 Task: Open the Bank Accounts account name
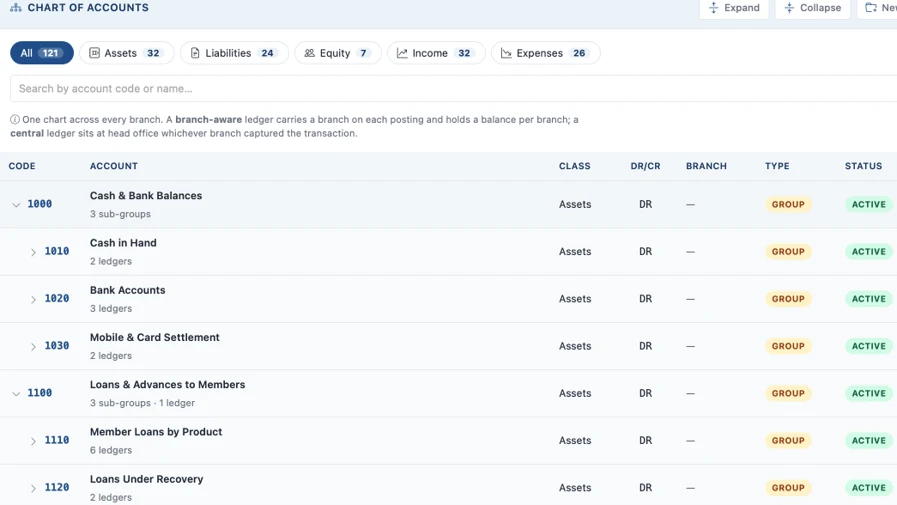pos(128,290)
